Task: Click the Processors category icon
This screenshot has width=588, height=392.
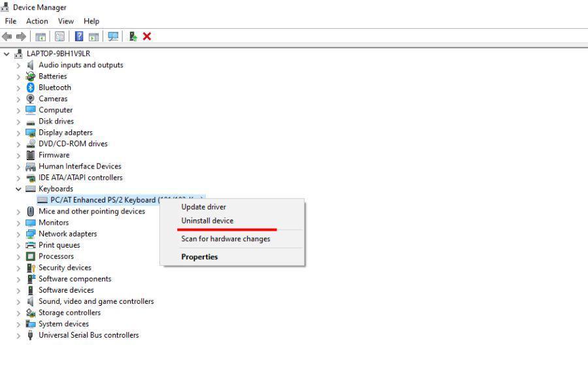Action: pos(30,256)
